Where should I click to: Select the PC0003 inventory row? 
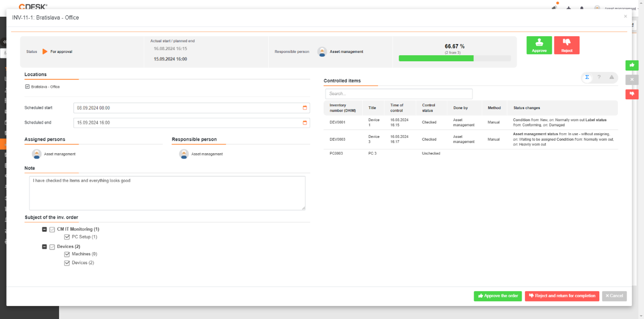(471, 153)
